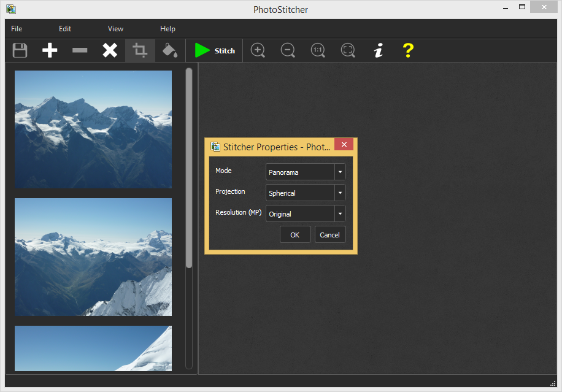This screenshot has width=562, height=392.
Task: Open the View menu
Action: (115, 29)
